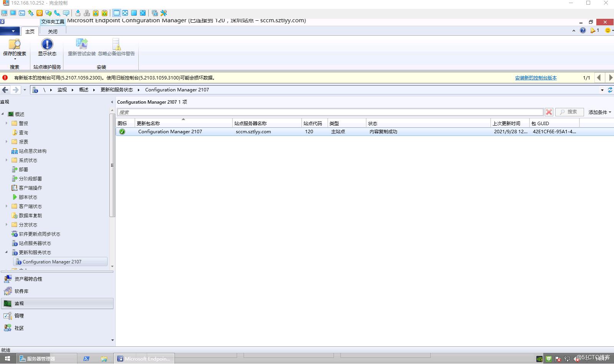Click the orange power icon in remote toolbar
This screenshot has width=614, height=364.
point(40,13)
